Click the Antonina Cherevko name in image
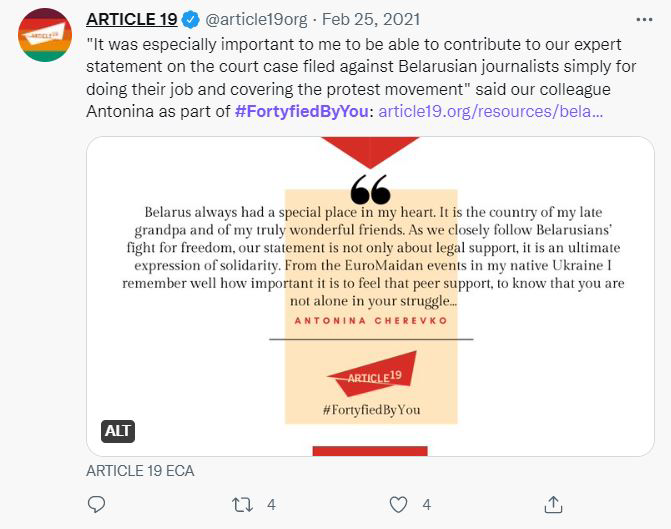The width and height of the screenshot is (671, 529). click(370, 318)
